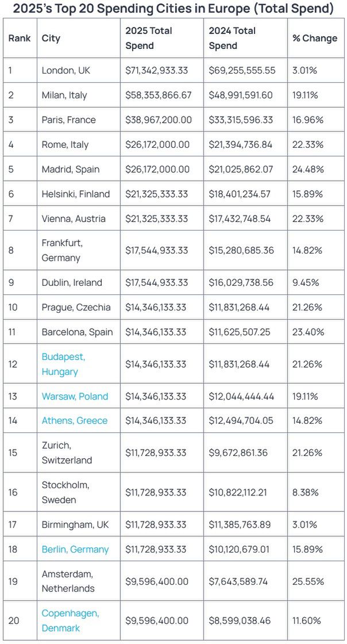Viewport: 347px width, 644px height.
Task: Select the Zurich, Switzerland cell
Action: (x=67, y=453)
